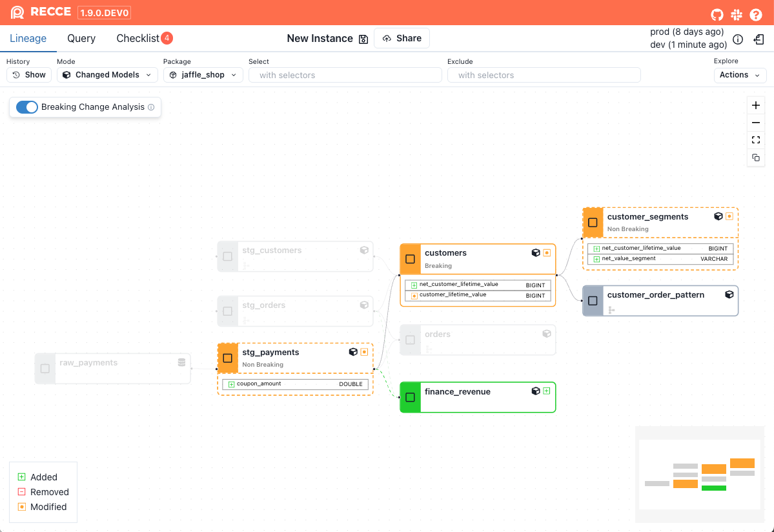Toggle Breaking Change Analysis switch

click(x=26, y=107)
